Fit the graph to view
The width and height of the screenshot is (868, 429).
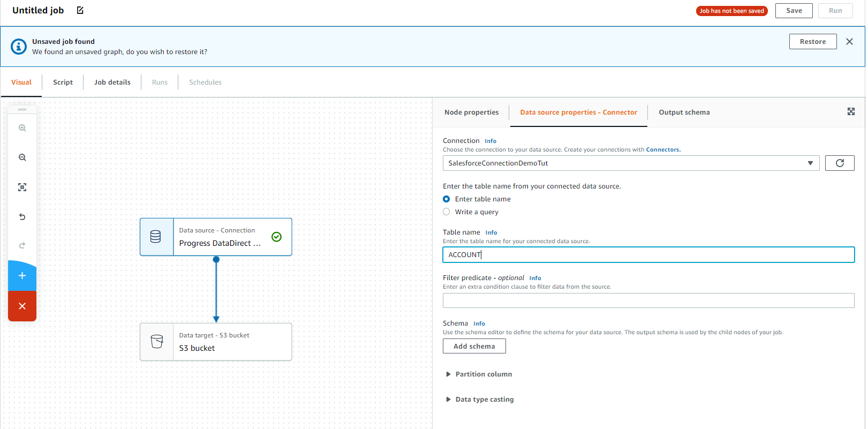[x=22, y=187]
